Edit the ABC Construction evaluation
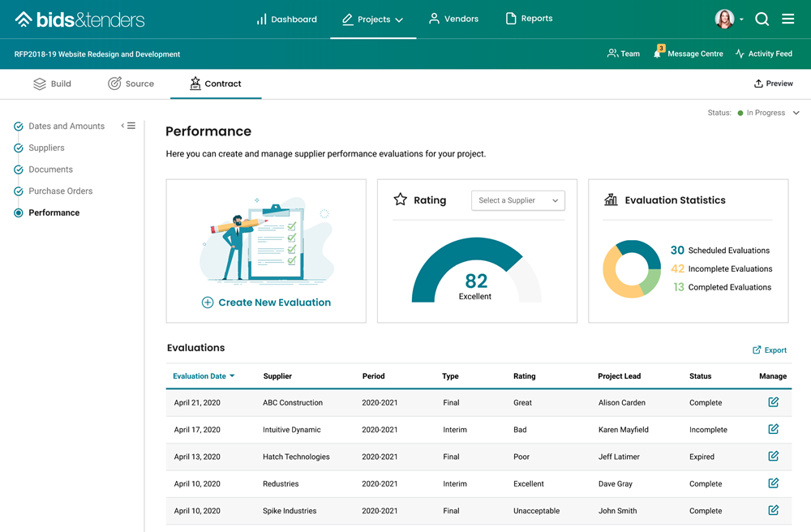 [773, 402]
